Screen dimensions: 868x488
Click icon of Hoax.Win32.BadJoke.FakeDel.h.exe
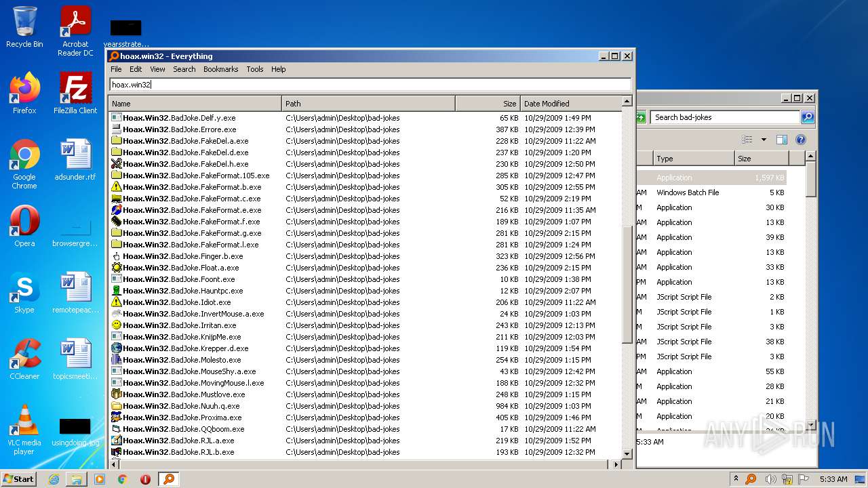pyautogui.click(x=117, y=163)
